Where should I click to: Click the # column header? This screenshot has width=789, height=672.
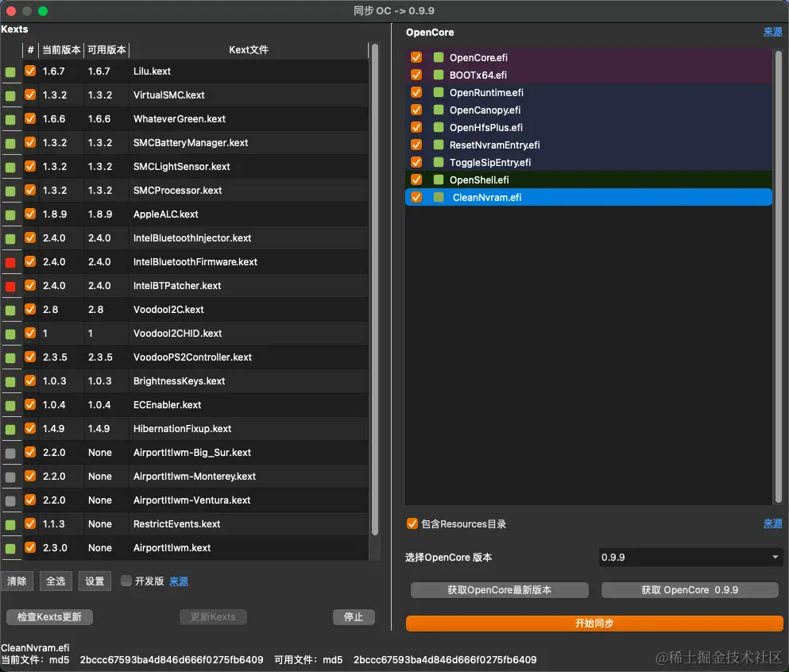click(x=31, y=50)
